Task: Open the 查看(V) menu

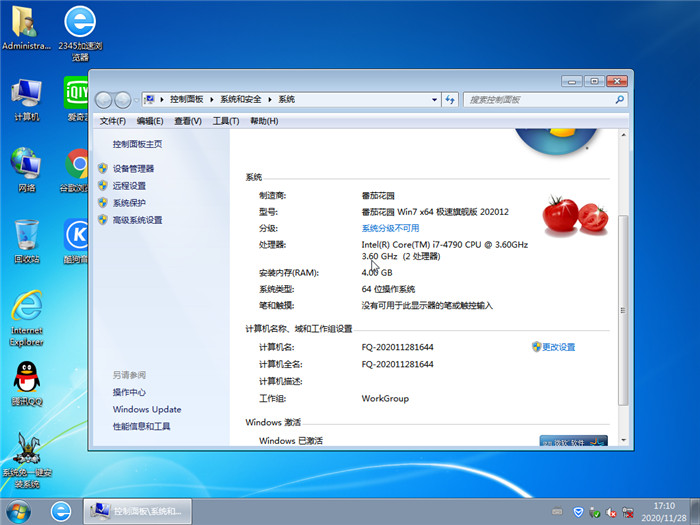Action: click(x=188, y=121)
